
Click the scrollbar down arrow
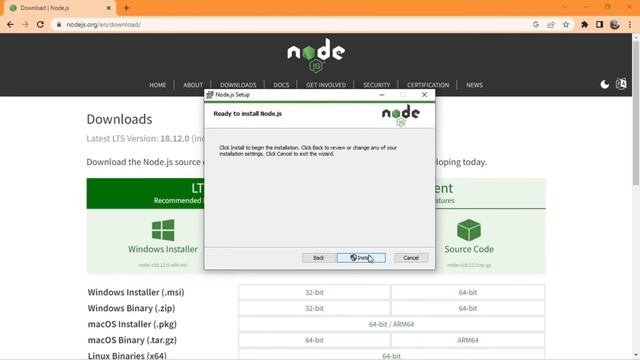(636, 355)
